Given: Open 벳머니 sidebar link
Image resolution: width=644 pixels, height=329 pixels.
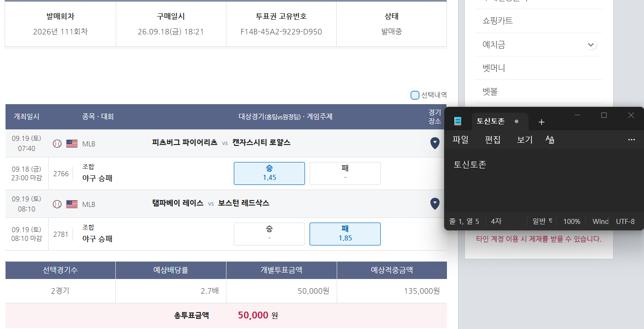Looking at the screenshot, I should [494, 68].
